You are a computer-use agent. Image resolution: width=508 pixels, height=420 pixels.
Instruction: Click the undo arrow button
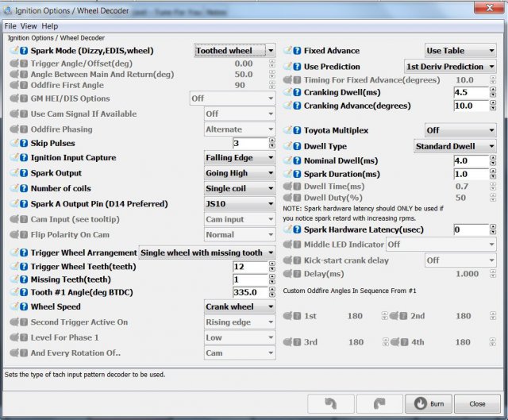332,403
